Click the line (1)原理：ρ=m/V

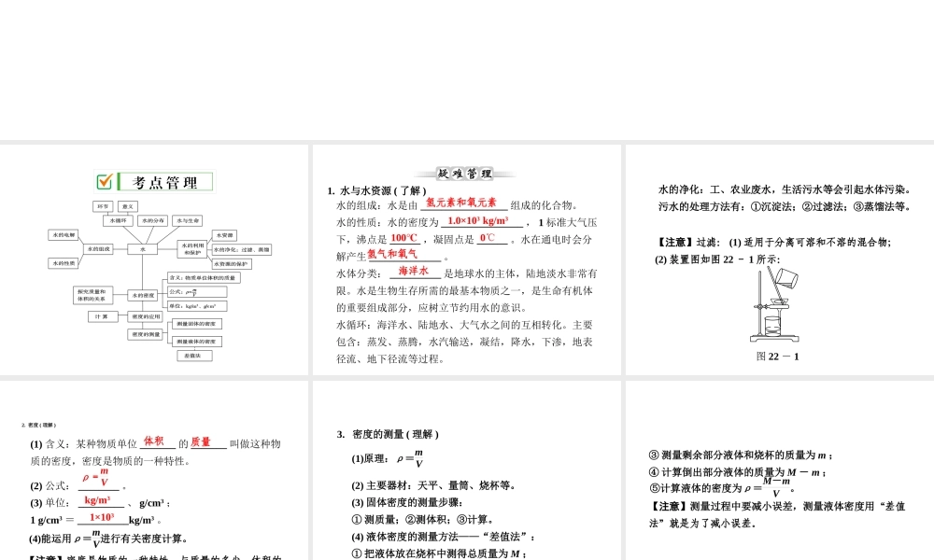388,458
